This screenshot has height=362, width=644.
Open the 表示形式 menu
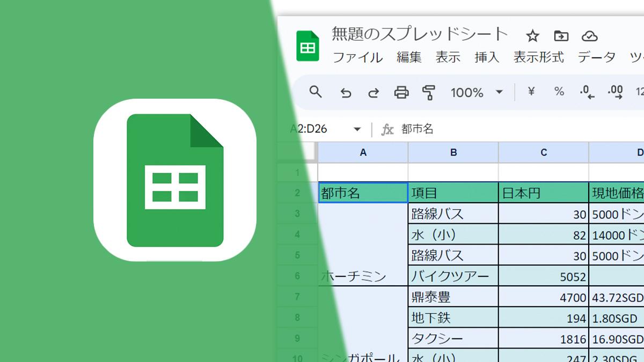point(538,57)
